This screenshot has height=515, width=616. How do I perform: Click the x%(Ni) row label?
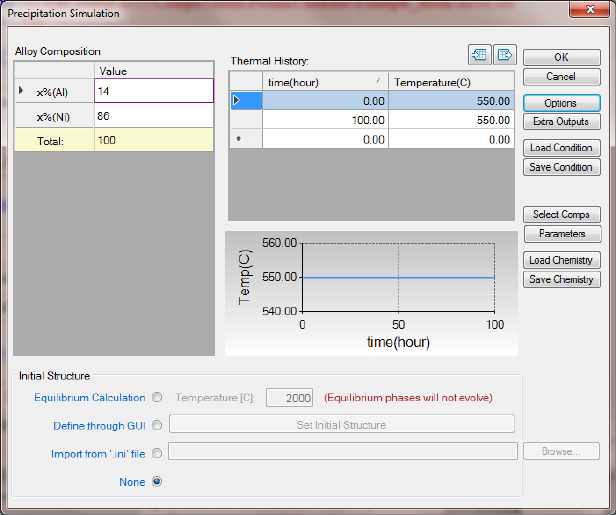53,117
